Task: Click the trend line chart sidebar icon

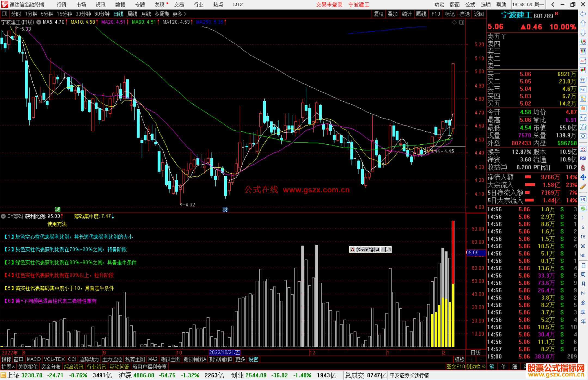Action: point(583,61)
